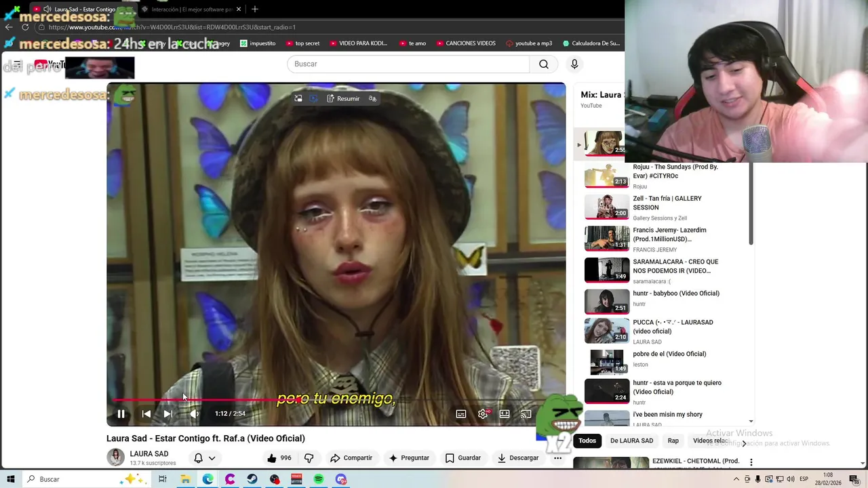Open EZEWKIEL - CHETOMAL video thumbnail
Viewport: 868px width, 488px height.
tap(610, 463)
